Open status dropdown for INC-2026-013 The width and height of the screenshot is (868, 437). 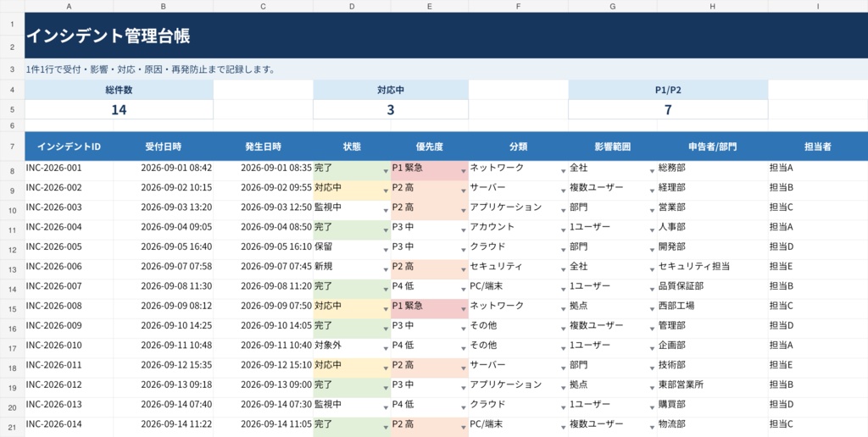tap(386, 407)
